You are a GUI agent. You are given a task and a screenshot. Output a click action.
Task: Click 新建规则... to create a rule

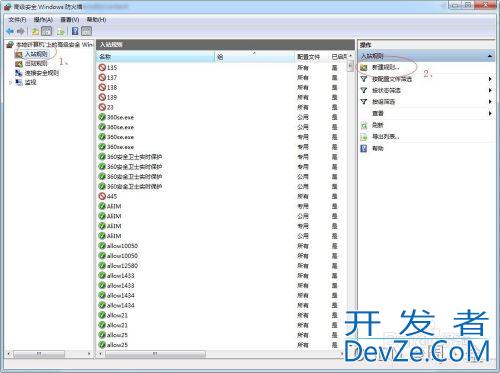pyautogui.click(x=385, y=67)
